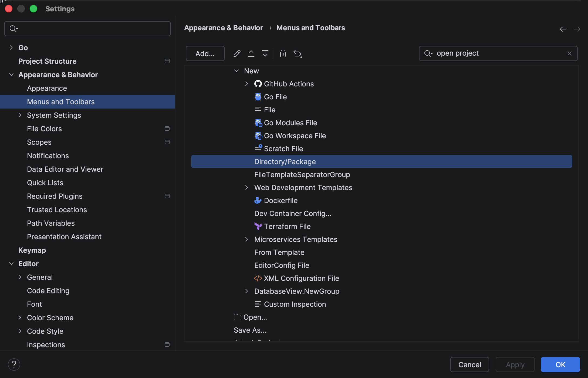Image resolution: width=588 pixels, height=378 pixels.
Task: Click the Apply button
Action: [x=515, y=364]
